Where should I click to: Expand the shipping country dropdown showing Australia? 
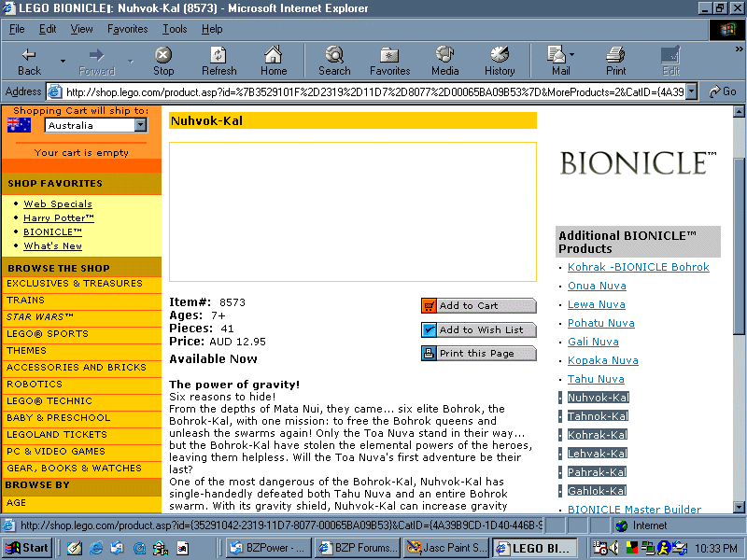pyautogui.click(x=140, y=125)
